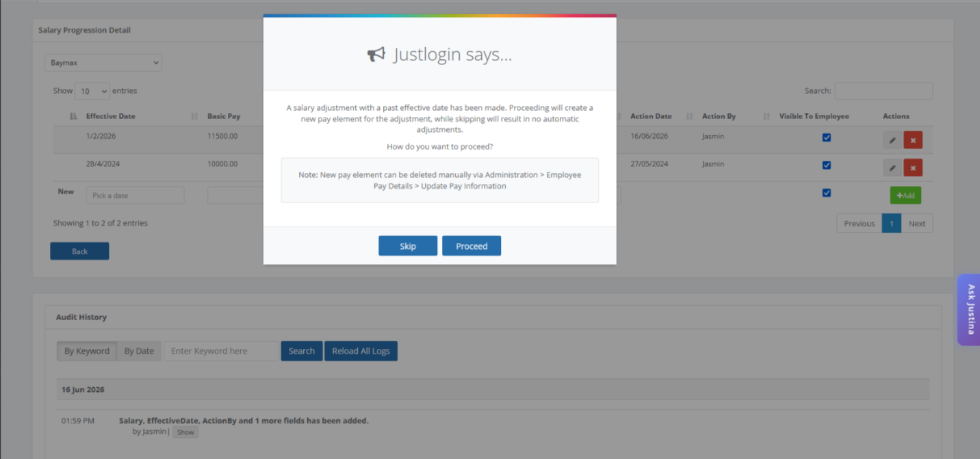Switch to By Keyword filter tab
The height and width of the screenshot is (459, 980).
click(87, 351)
